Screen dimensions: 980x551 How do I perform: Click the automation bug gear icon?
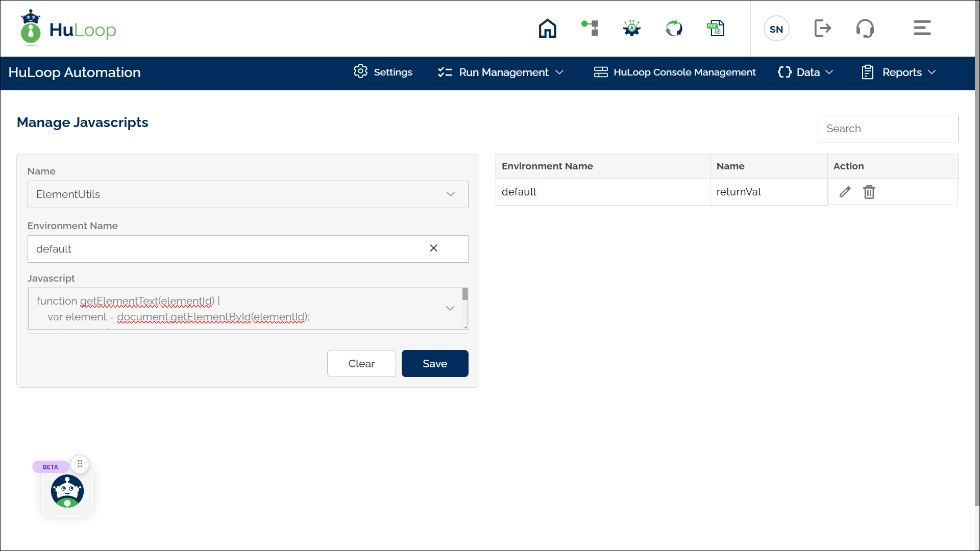(x=632, y=28)
